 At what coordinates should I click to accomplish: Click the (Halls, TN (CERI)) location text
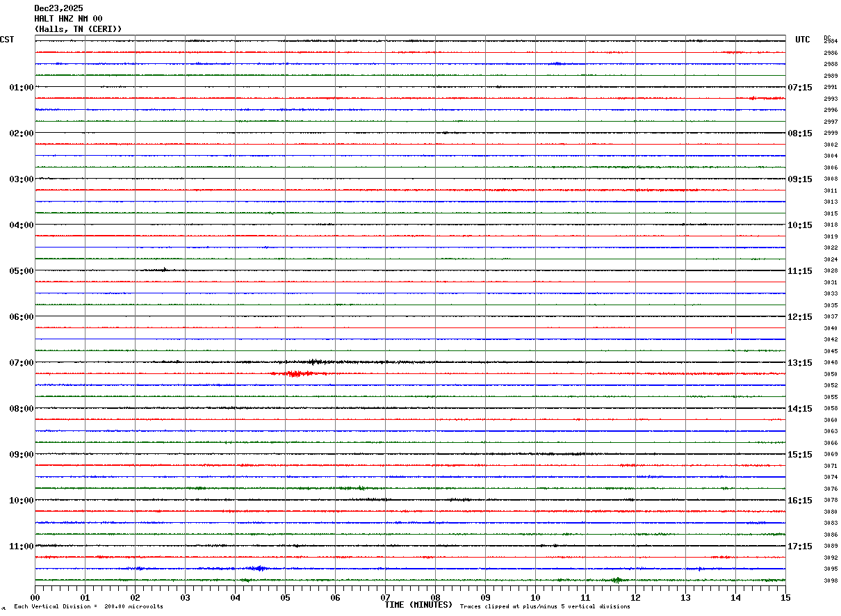click(x=78, y=29)
